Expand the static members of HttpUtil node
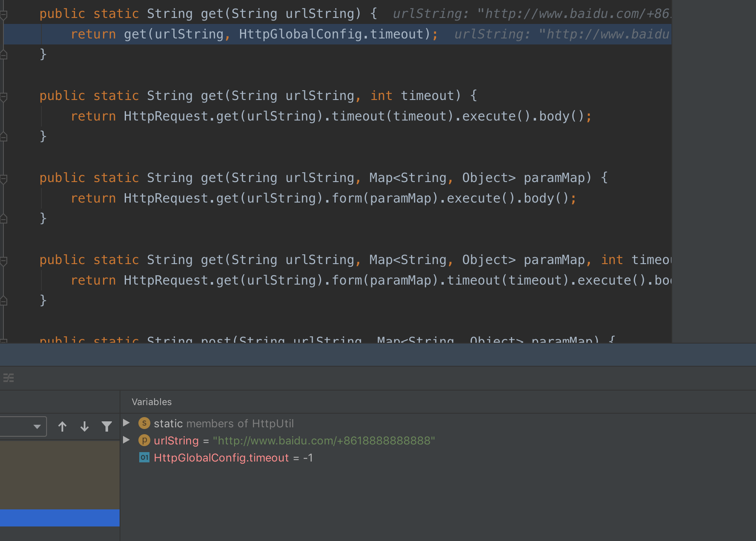Viewport: 756px width, 541px height. point(126,423)
